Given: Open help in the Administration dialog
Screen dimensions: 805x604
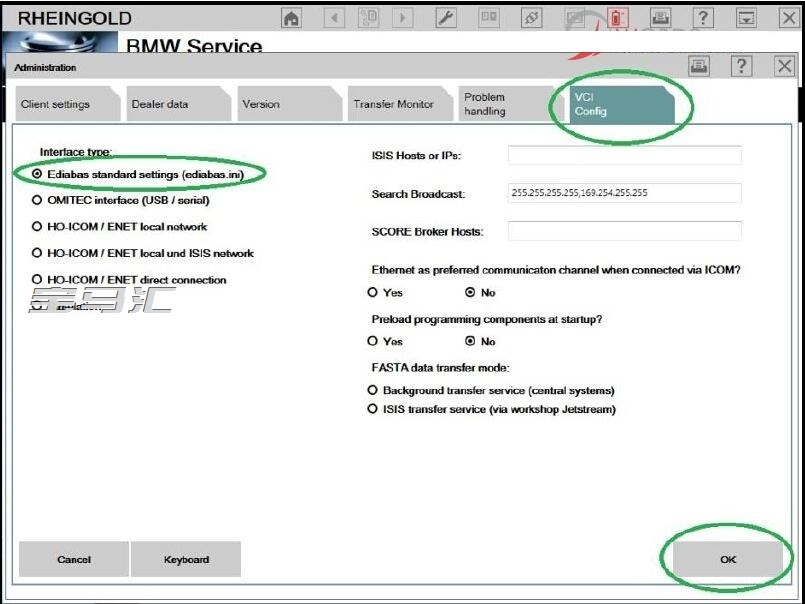Looking at the screenshot, I should 741,66.
